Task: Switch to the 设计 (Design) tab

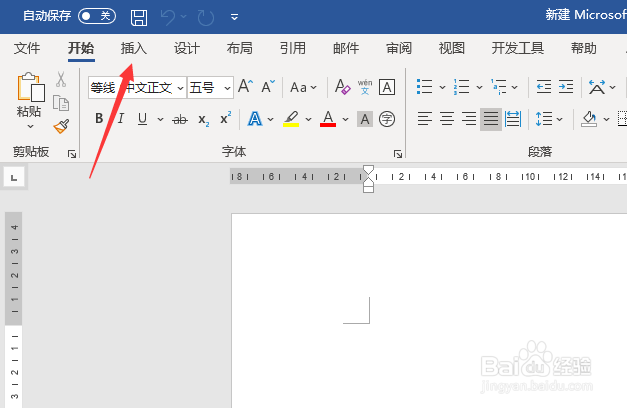Action: pos(187,48)
